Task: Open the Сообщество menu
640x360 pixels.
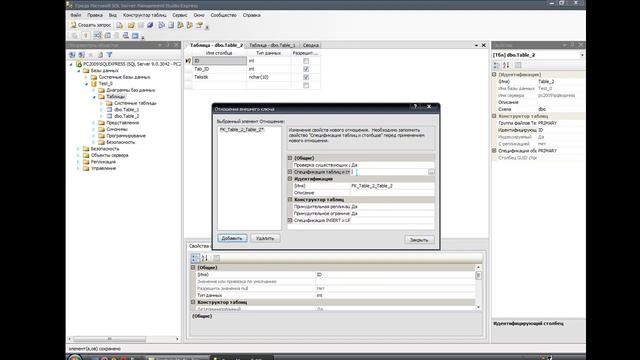Action: [224, 15]
